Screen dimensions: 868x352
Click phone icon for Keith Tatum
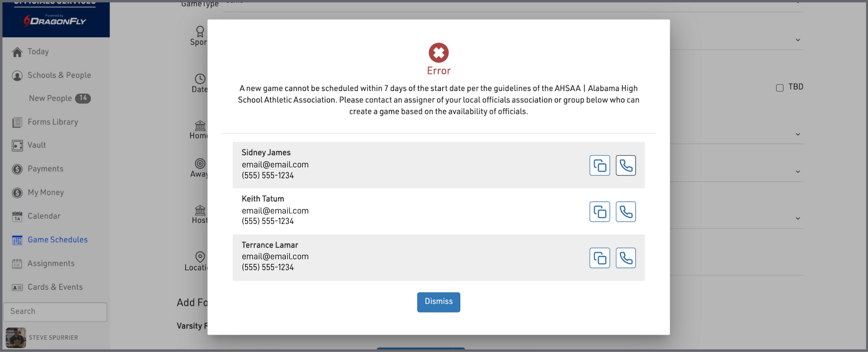626,212
